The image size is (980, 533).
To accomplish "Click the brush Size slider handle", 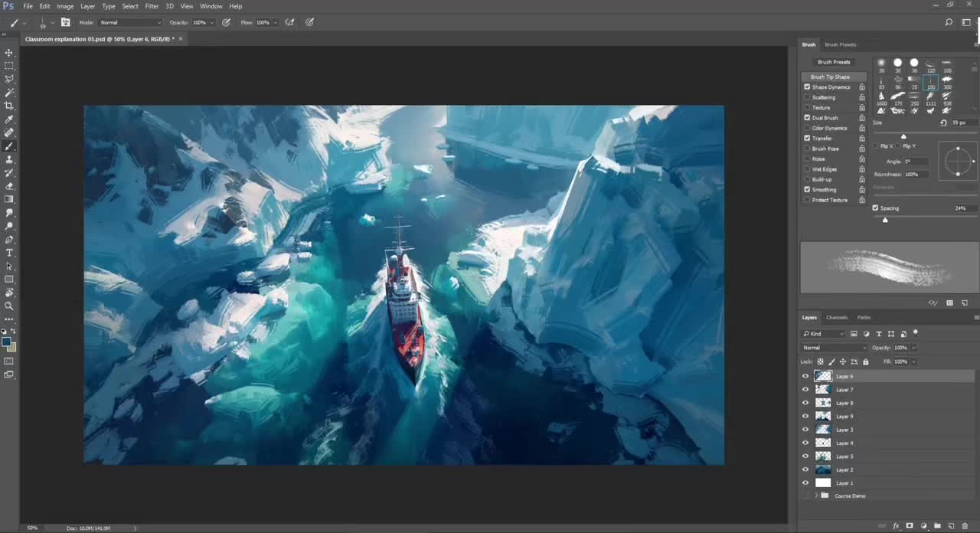I will tap(903, 136).
